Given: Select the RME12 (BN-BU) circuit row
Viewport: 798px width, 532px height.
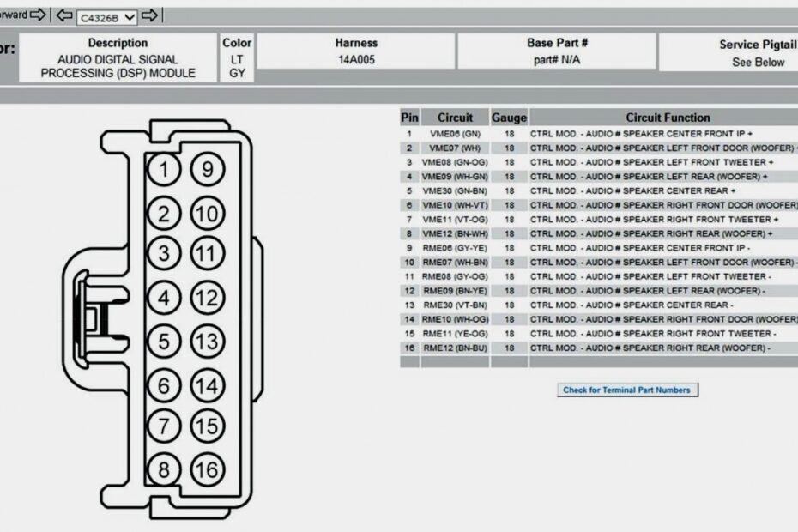Looking at the screenshot, I should [x=455, y=348].
